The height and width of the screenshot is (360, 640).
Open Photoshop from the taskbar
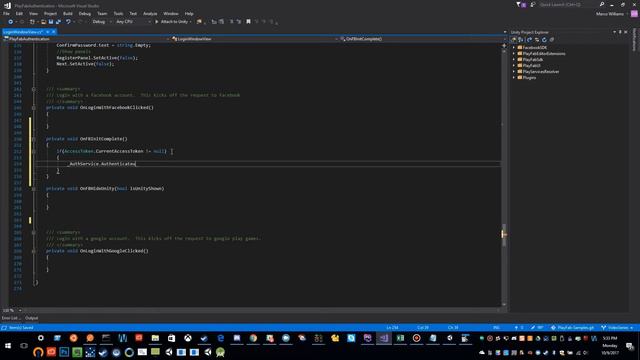[x=64, y=352]
